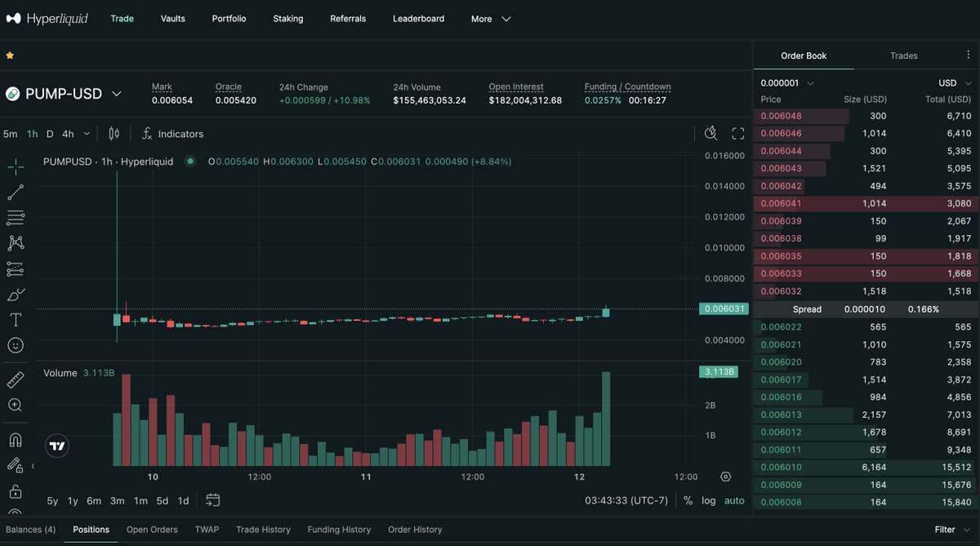Select the chart patterns tool

point(16,243)
